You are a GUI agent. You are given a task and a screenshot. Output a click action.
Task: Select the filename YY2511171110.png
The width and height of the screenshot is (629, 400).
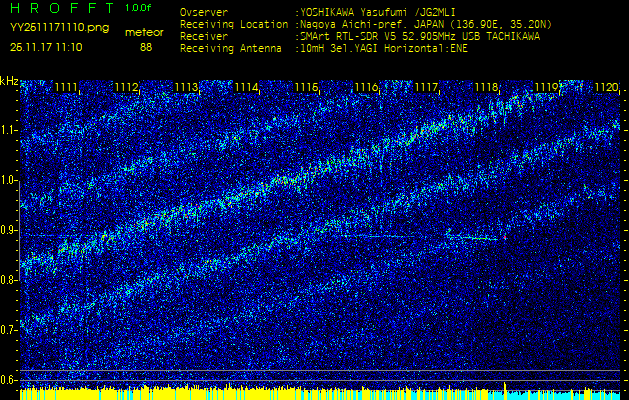point(59,28)
